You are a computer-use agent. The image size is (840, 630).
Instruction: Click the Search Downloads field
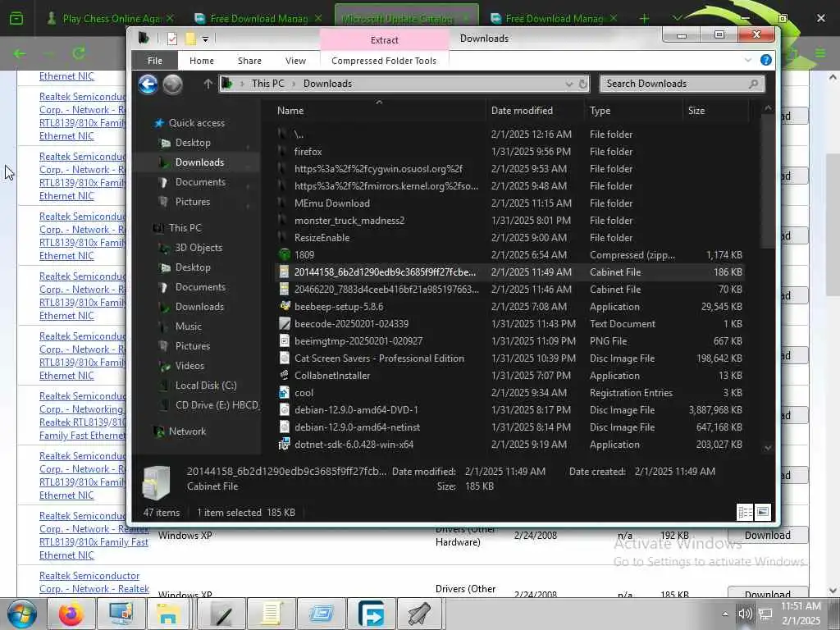(x=682, y=84)
